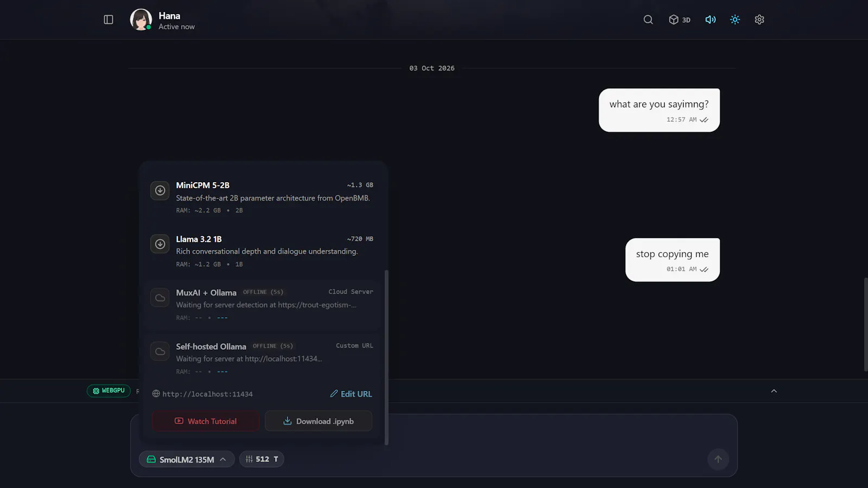The width and height of the screenshot is (868, 488).
Task: Toggle the 3D view mode
Action: 680,20
